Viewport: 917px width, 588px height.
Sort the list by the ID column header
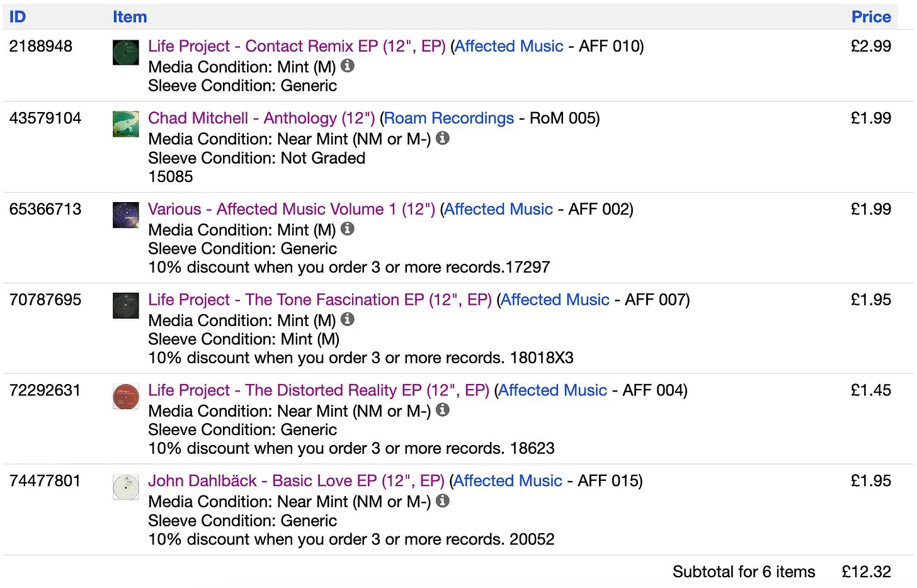tap(18, 17)
